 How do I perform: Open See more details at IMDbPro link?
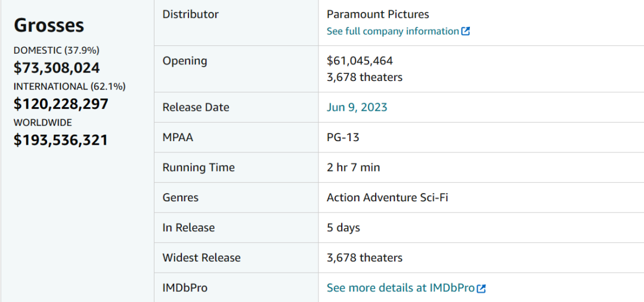[x=400, y=288]
